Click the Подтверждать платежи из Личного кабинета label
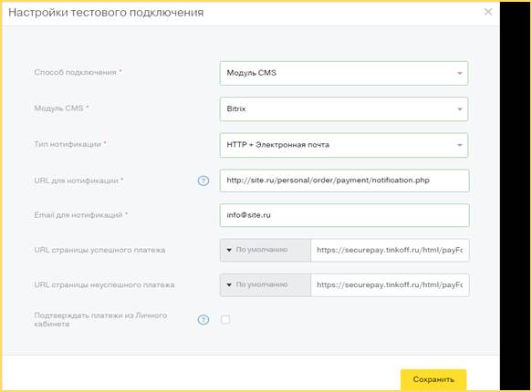Image resolution: width=532 pixels, height=392 pixels. (100, 319)
